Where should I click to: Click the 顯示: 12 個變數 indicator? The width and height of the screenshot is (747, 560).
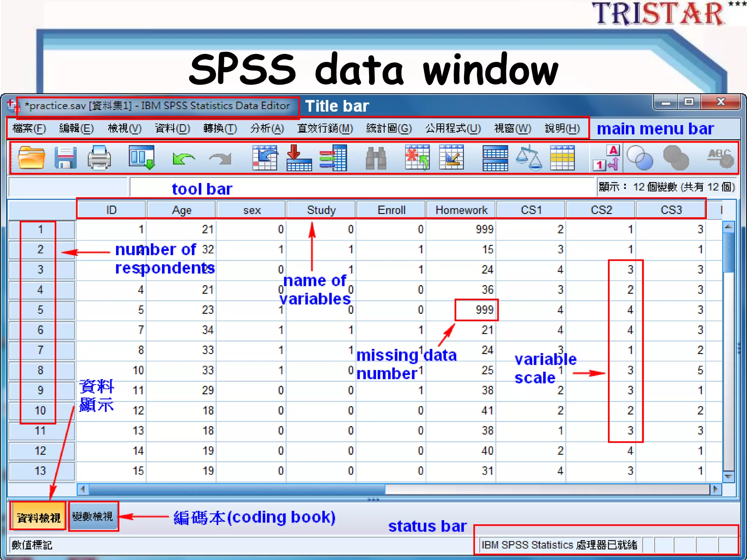click(x=666, y=187)
